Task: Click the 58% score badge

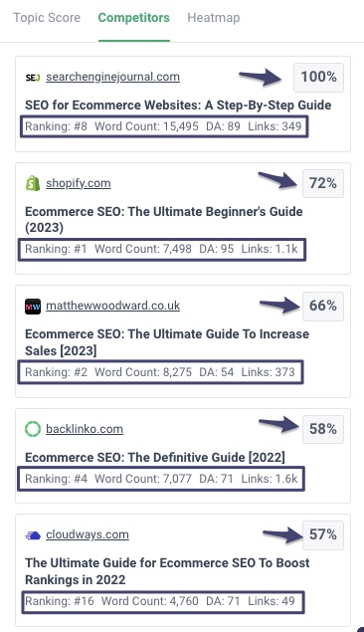Action: pyautogui.click(x=323, y=429)
